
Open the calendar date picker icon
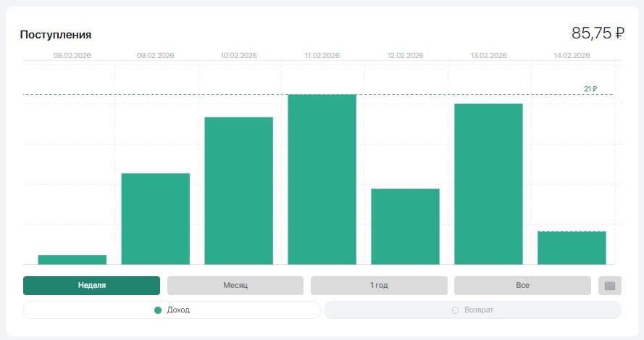[x=609, y=286]
